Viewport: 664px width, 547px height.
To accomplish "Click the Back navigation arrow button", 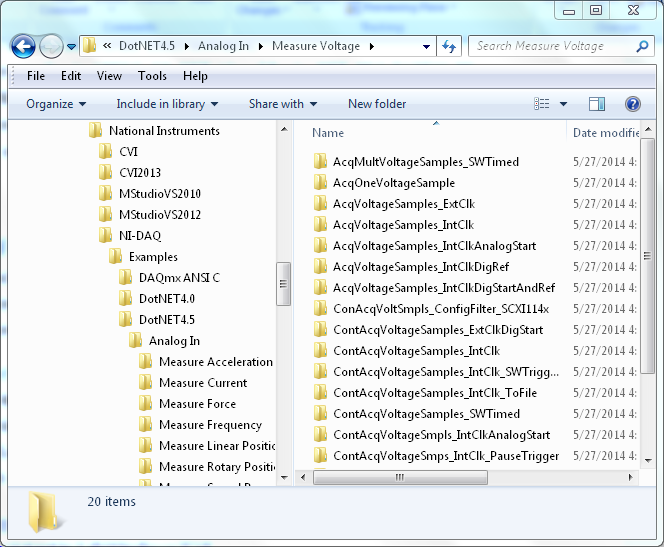I will tap(23, 46).
